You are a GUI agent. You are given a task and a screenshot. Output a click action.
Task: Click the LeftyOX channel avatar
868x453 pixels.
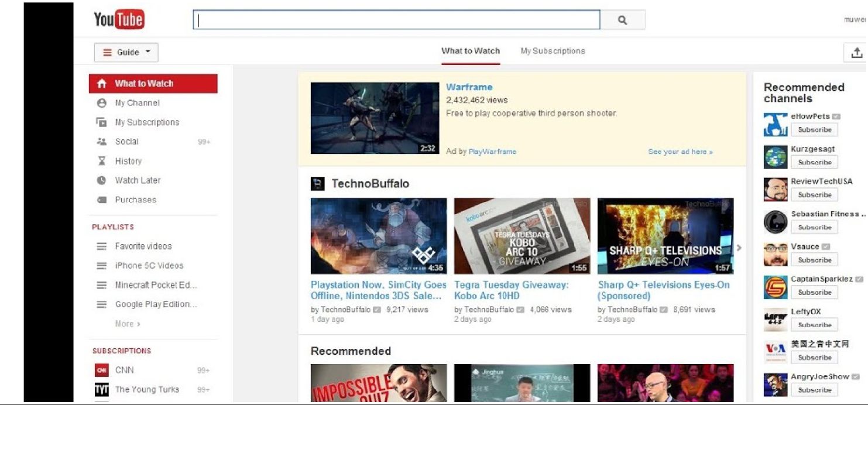(x=776, y=320)
